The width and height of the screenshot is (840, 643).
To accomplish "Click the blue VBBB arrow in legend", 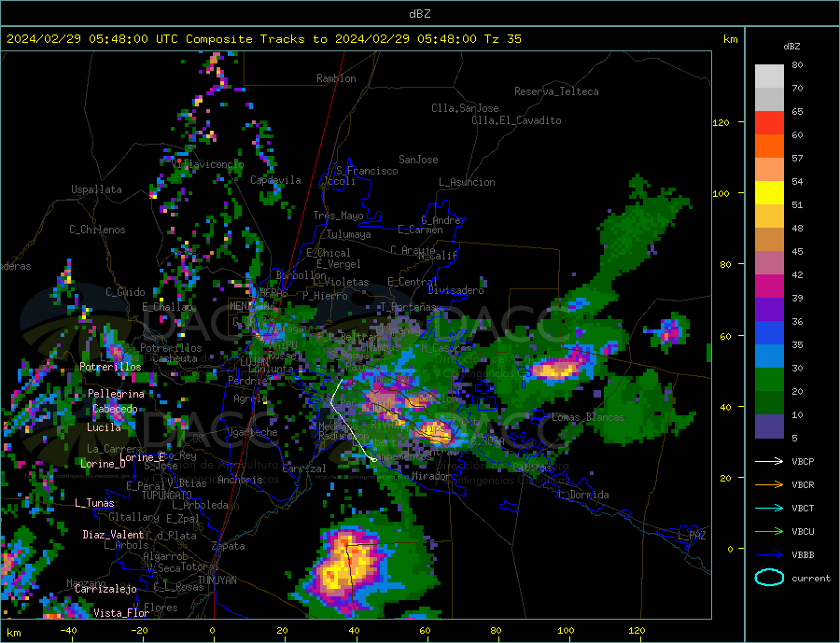I will (769, 555).
